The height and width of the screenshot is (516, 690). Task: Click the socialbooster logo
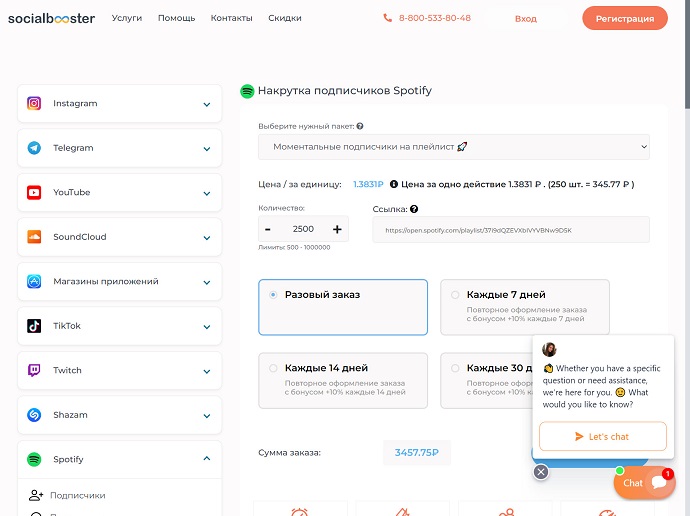[51, 18]
